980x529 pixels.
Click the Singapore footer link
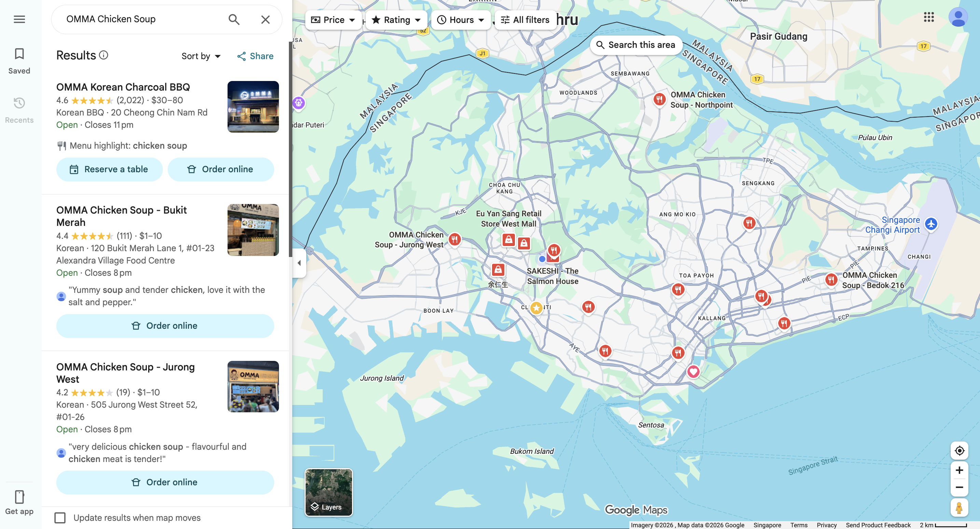point(767,525)
